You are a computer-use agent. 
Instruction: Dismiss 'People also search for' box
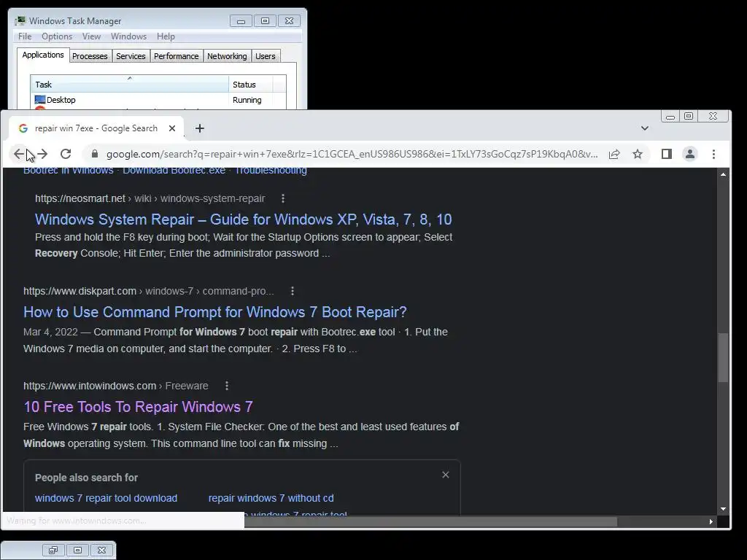[446, 475]
